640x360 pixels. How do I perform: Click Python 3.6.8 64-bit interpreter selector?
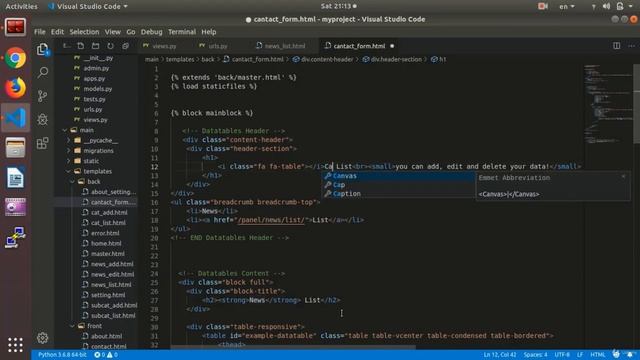tap(62, 355)
